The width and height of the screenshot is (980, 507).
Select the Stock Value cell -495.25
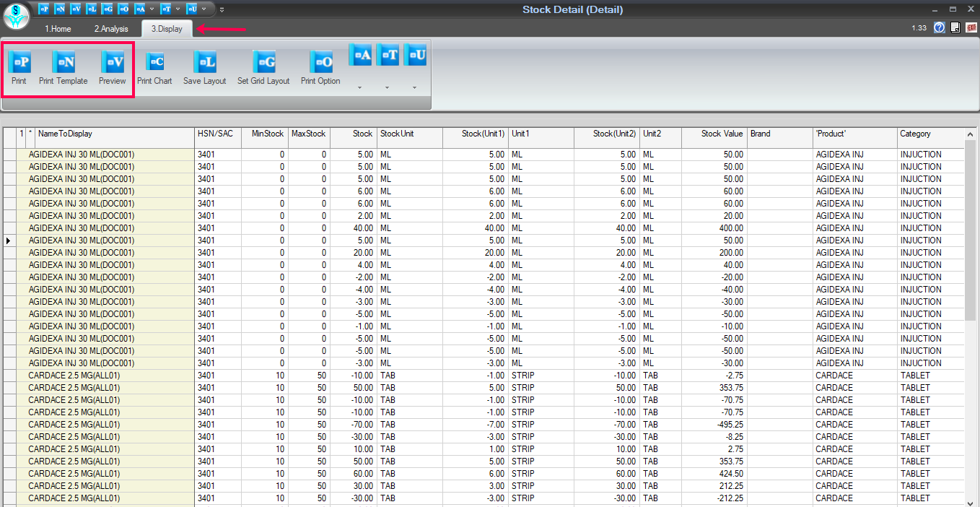tap(714, 425)
